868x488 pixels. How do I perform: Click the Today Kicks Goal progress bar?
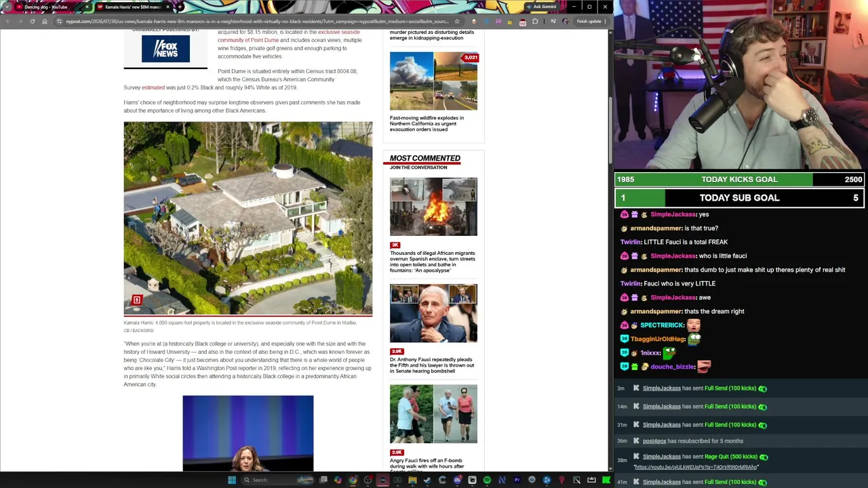click(x=739, y=180)
